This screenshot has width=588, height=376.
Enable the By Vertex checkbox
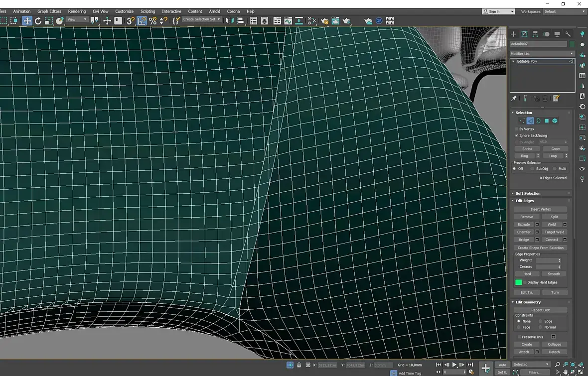point(517,129)
